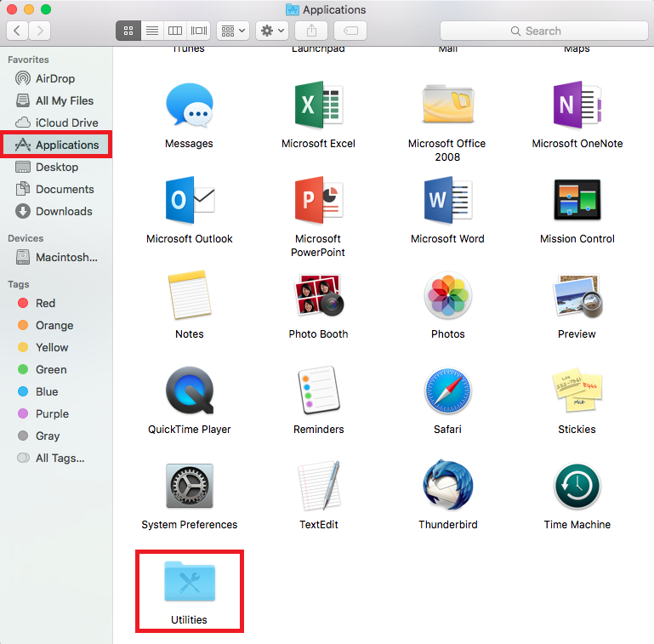Select the TextEdit icon
Screen dimensions: 654x644
tap(320, 486)
